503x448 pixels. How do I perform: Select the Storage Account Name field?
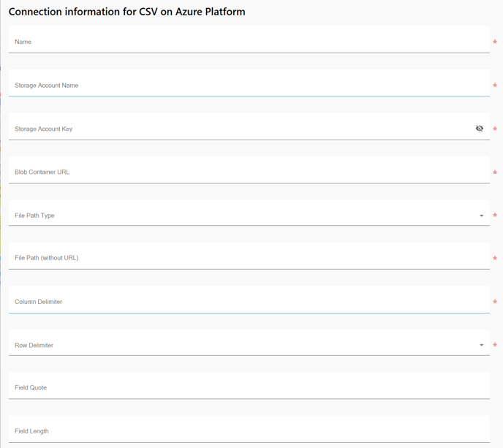coord(249,83)
